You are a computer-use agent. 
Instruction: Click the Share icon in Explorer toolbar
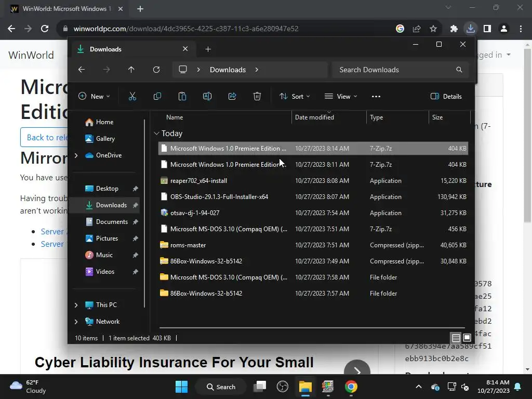pos(232,96)
